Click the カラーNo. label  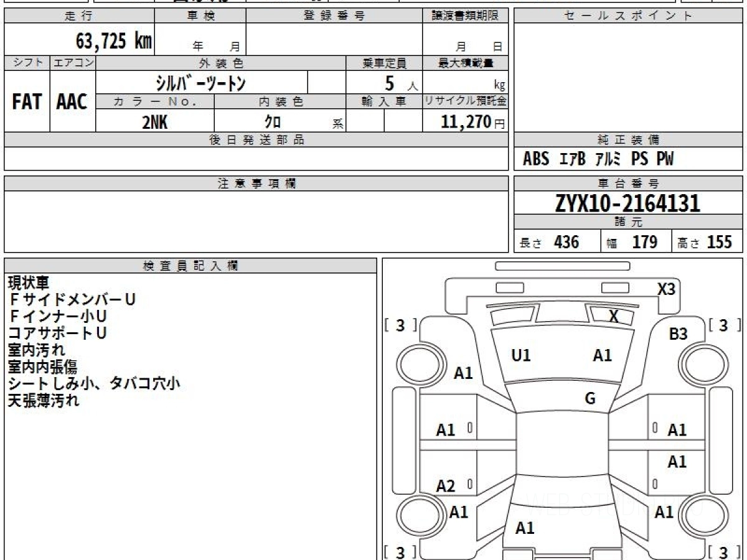pos(155,101)
